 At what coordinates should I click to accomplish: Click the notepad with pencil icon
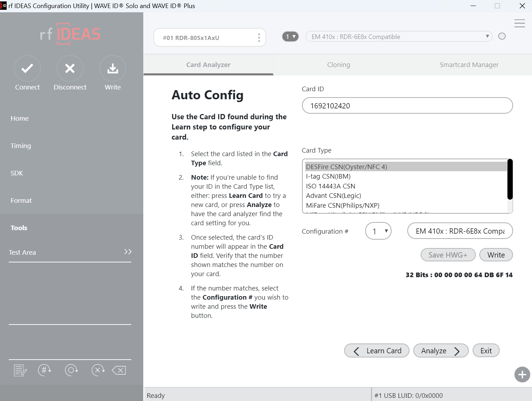coord(20,370)
